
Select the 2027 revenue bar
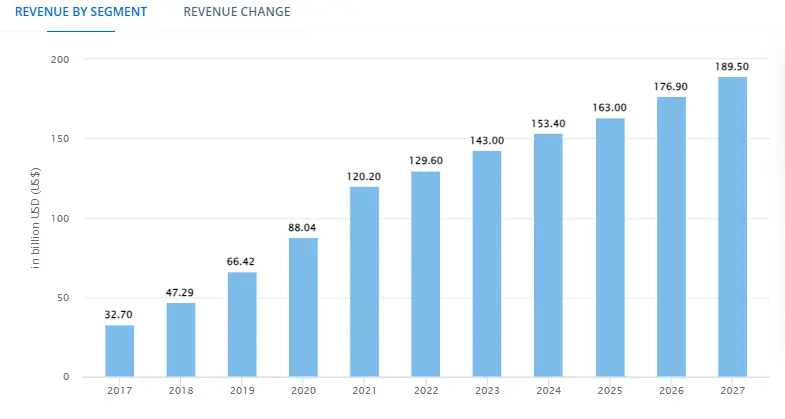(x=732, y=227)
